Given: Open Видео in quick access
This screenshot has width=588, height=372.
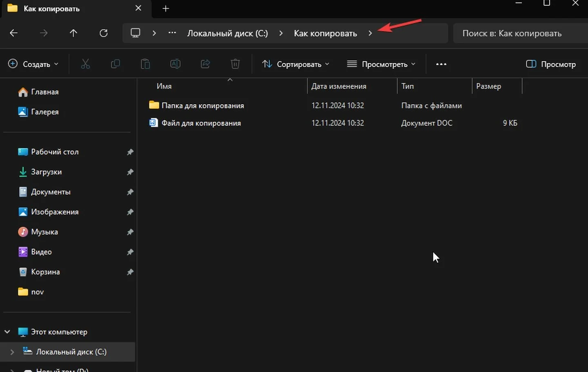Looking at the screenshot, I should point(41,252).
